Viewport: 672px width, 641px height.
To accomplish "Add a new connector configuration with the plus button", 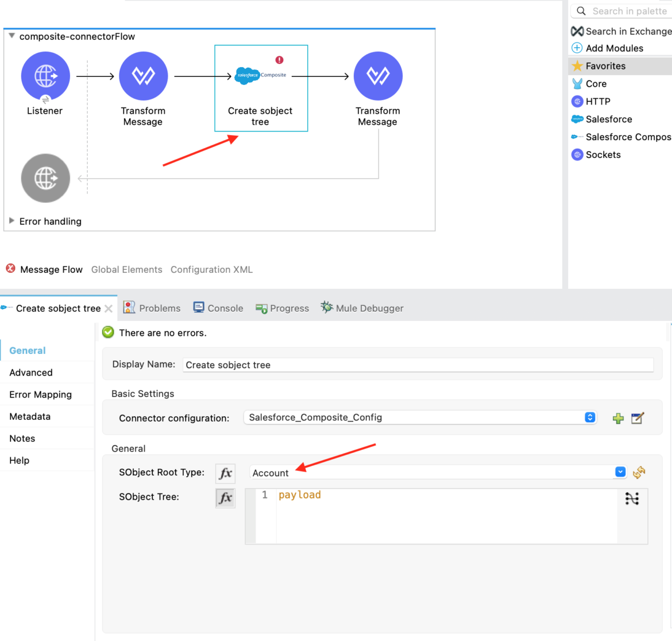I will (617, 418).
